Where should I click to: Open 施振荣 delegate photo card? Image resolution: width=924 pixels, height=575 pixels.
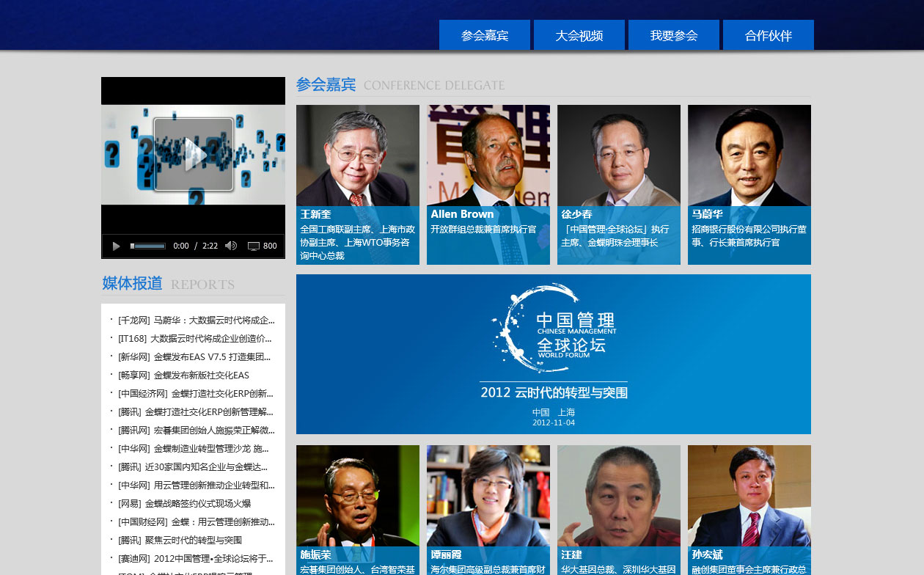tap(358, 510)
